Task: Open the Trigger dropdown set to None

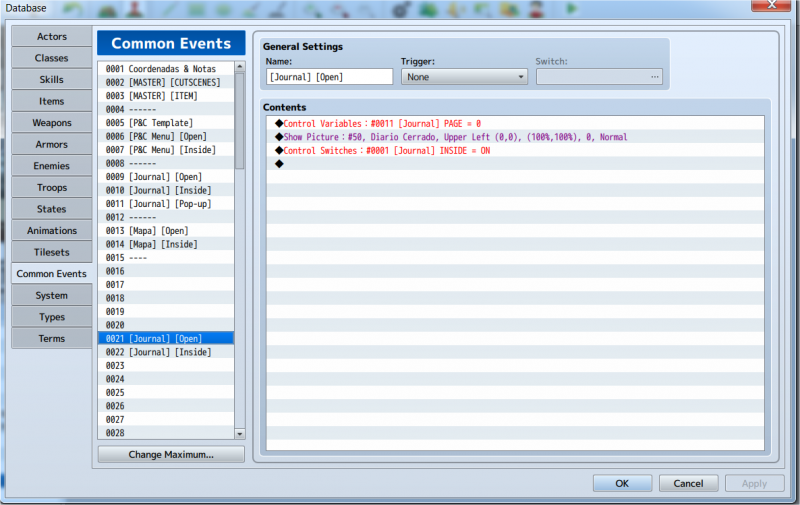Action: pyautogui.click(x=464, y=77)
